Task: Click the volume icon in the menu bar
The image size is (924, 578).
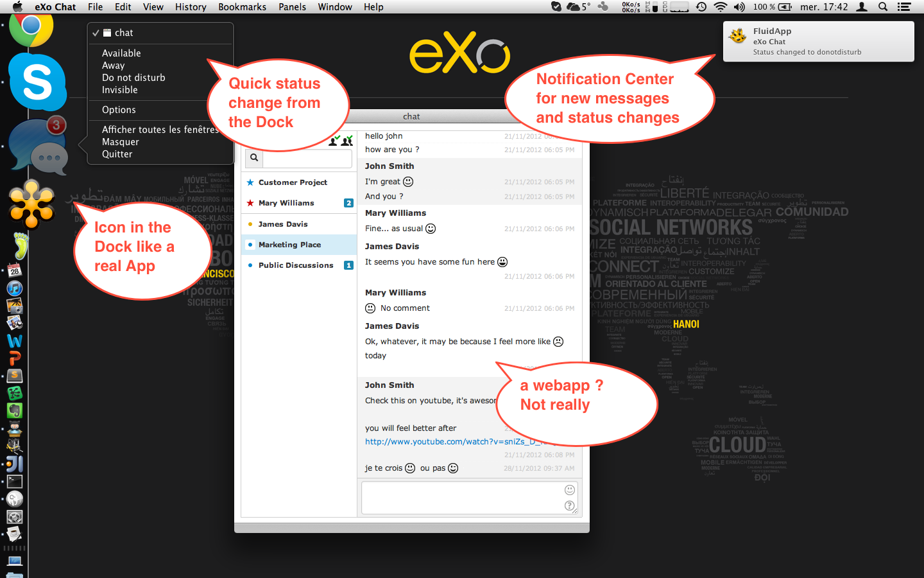Action: pos(739,7)
